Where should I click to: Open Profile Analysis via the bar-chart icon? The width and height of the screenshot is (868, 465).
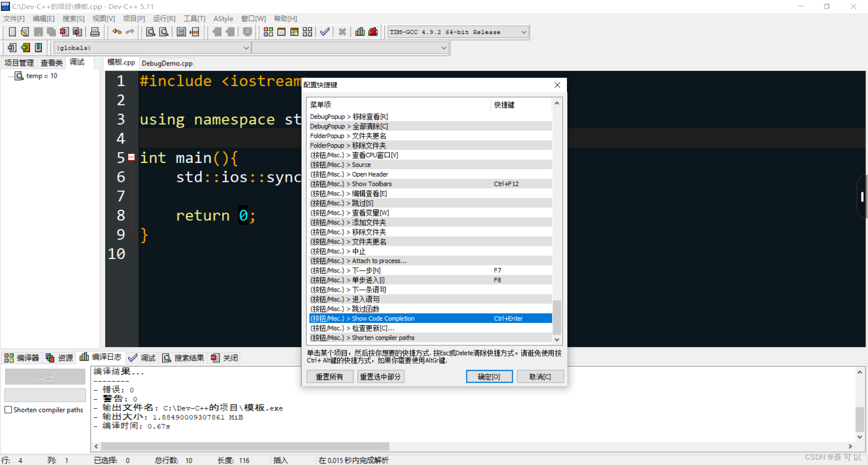pyautogui.click(x=359, y=32)
